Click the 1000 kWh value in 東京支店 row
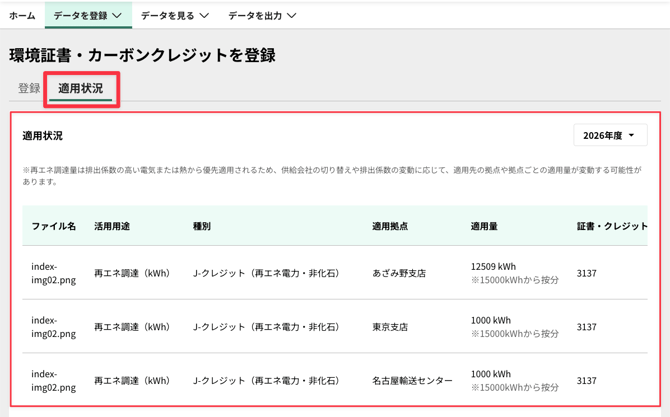The image size is (670, 417). coord(491,320)
